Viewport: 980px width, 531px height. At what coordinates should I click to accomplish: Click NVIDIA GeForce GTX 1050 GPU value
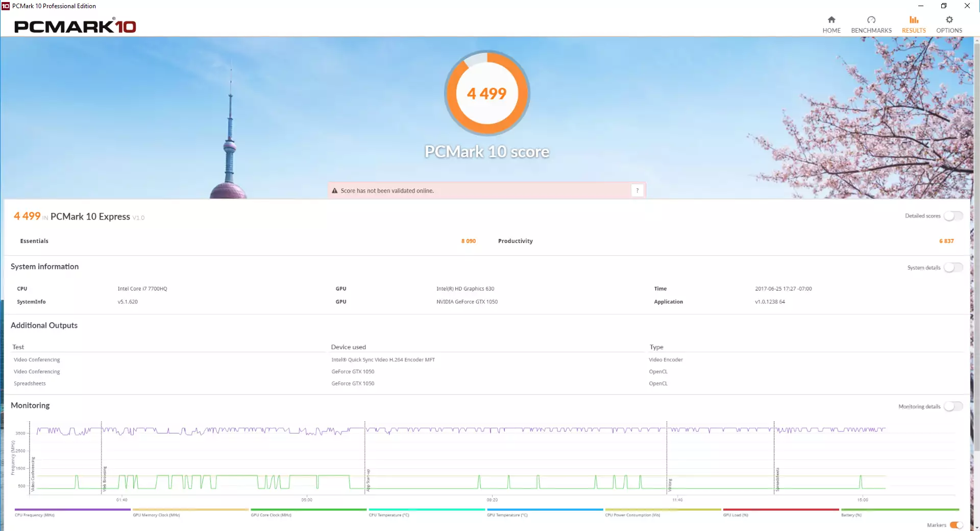coord(467,302)
